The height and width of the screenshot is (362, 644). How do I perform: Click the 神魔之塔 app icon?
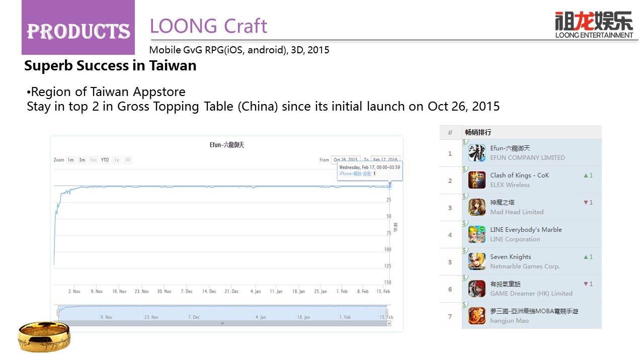click(477, 207)
